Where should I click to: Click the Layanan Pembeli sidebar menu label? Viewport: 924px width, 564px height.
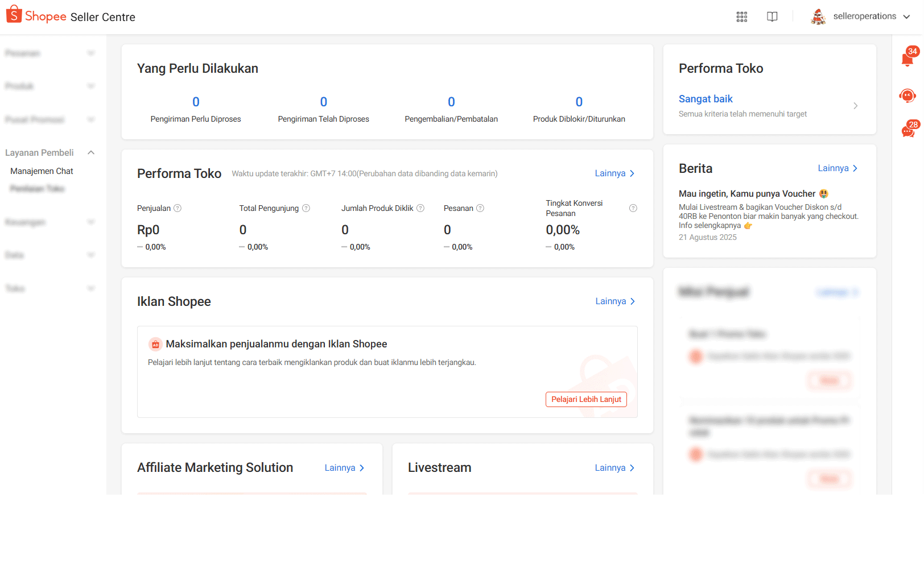pyautogui.click(x=39, y=152)
